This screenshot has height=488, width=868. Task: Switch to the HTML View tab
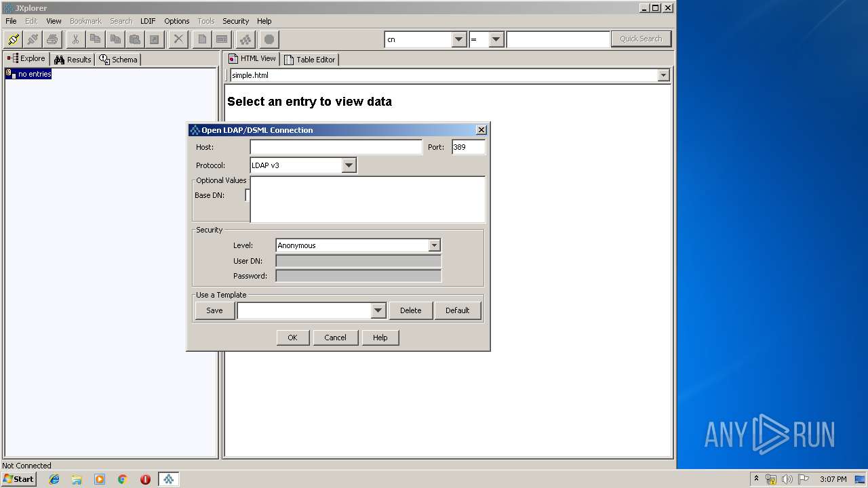pos(252,59)
